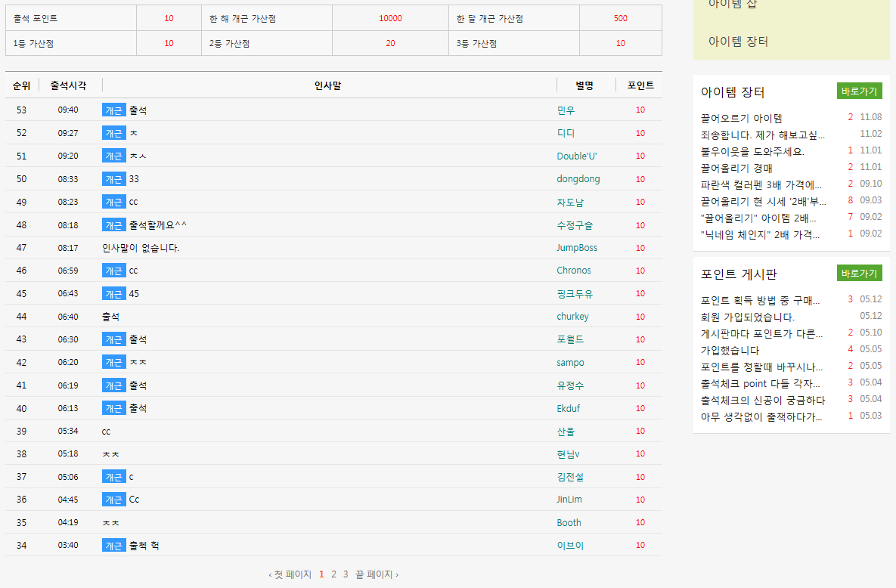Open the post '가입했습니다'
Viewport: 896px width, 588px height.
(730, 350)
